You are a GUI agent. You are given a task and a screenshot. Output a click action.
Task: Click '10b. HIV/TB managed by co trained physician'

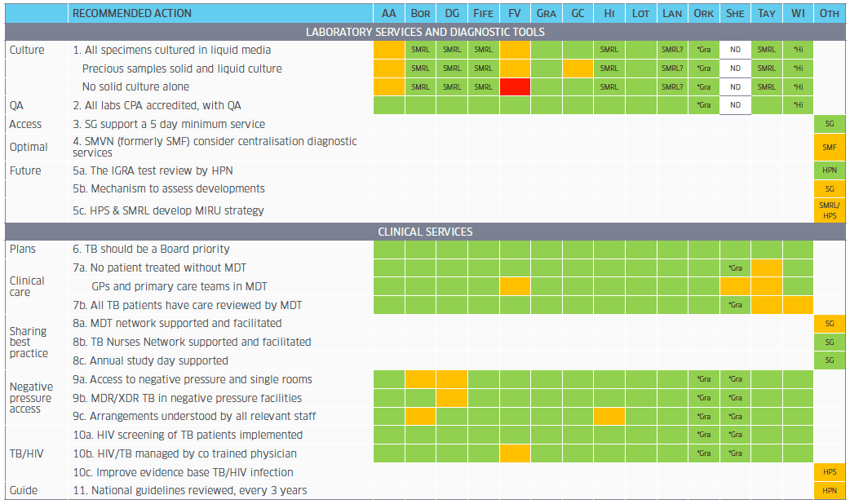(185, 453)
